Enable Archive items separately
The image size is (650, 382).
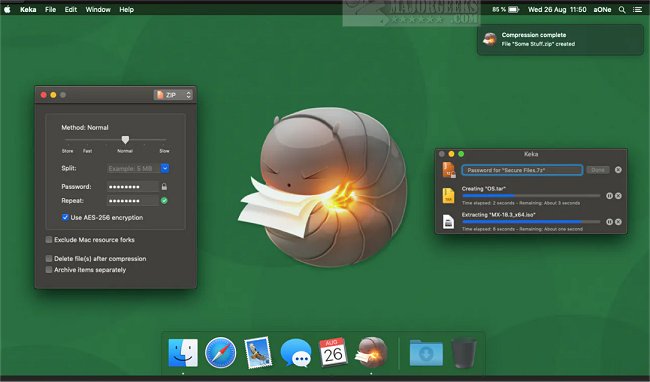coord(49,270)
